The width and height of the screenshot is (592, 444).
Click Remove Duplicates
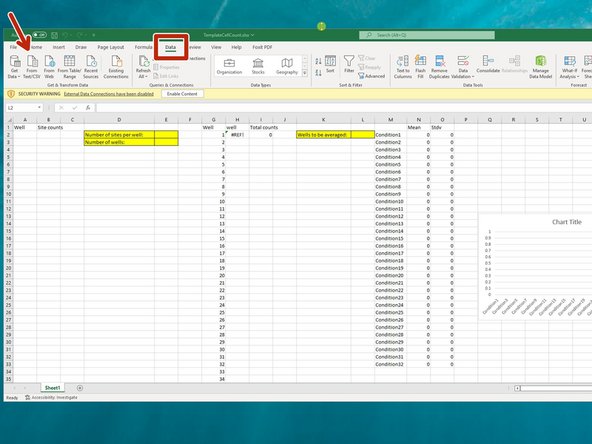tap(439, 66)
